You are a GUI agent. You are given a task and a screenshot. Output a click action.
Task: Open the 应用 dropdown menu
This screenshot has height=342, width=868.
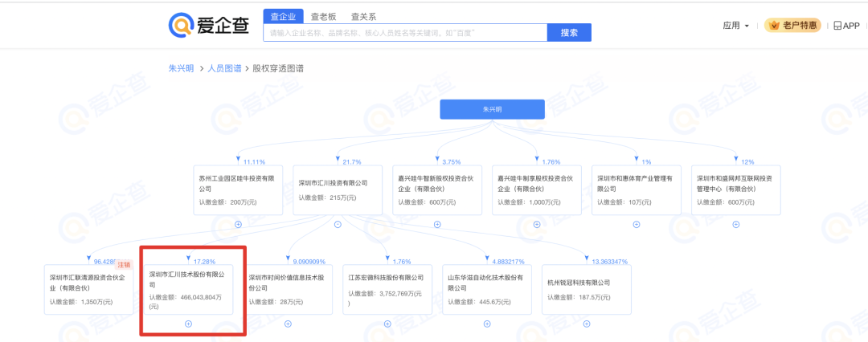click(x=735, y=26)
